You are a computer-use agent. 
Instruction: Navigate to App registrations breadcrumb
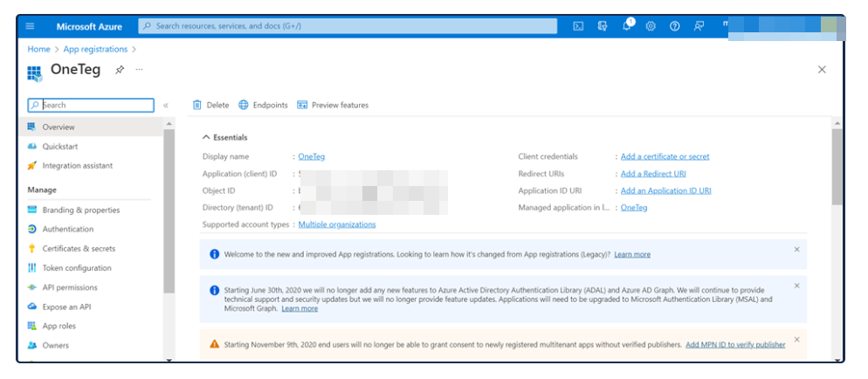point(95,50)
